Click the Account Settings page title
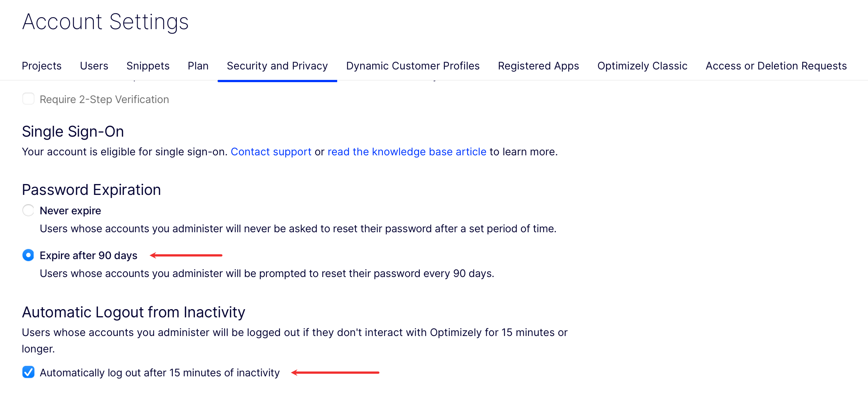Viewport: 868px width, 398px height. pos(105,22)
